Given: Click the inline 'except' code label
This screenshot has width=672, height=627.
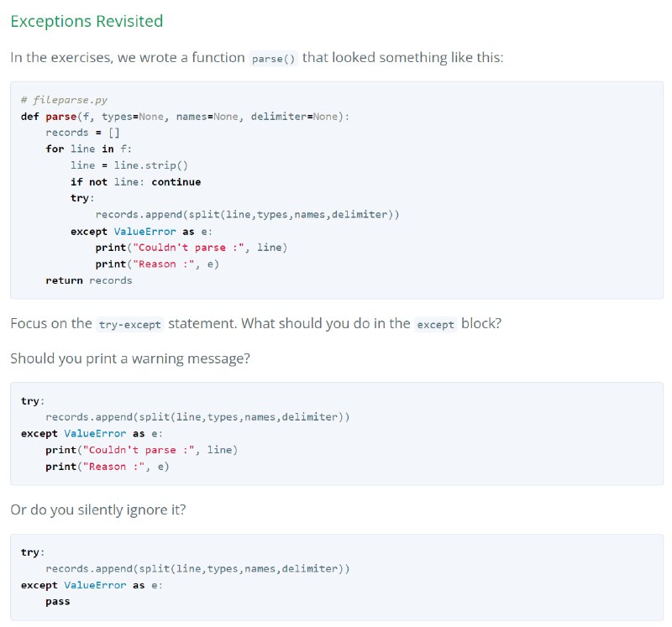Looking at the screenshot, I should click(435, 325).
